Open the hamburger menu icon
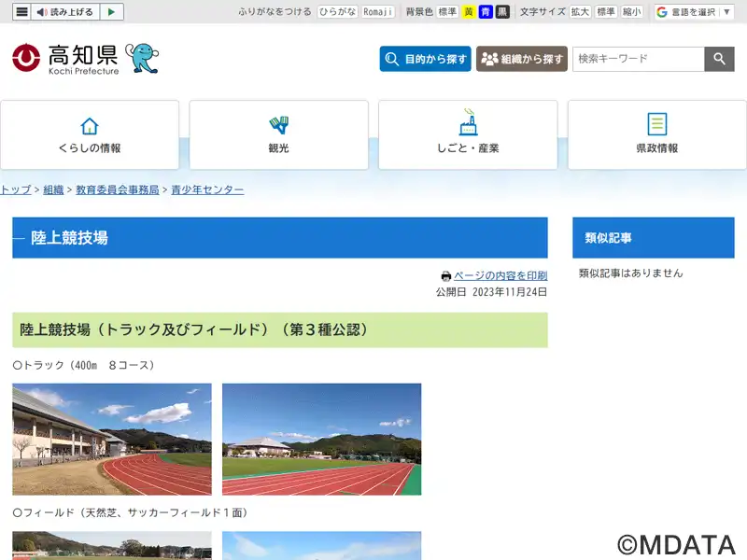The width and height of the screenshot is (747, 560). pyautogui.click(x=21, y=12)
